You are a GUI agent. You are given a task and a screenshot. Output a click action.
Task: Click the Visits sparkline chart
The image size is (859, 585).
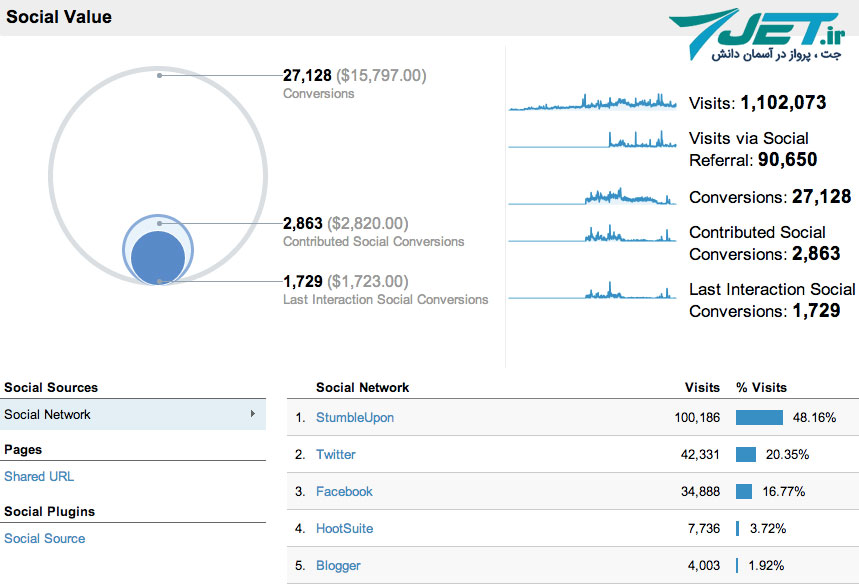(x=593, y=102)
